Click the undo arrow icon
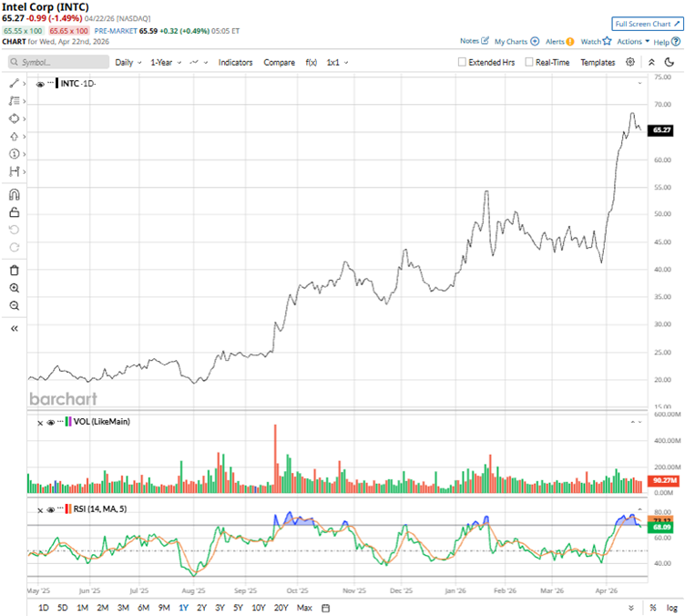Image resolution: width=685 pixels, height=616 pixels. (14, 230)
